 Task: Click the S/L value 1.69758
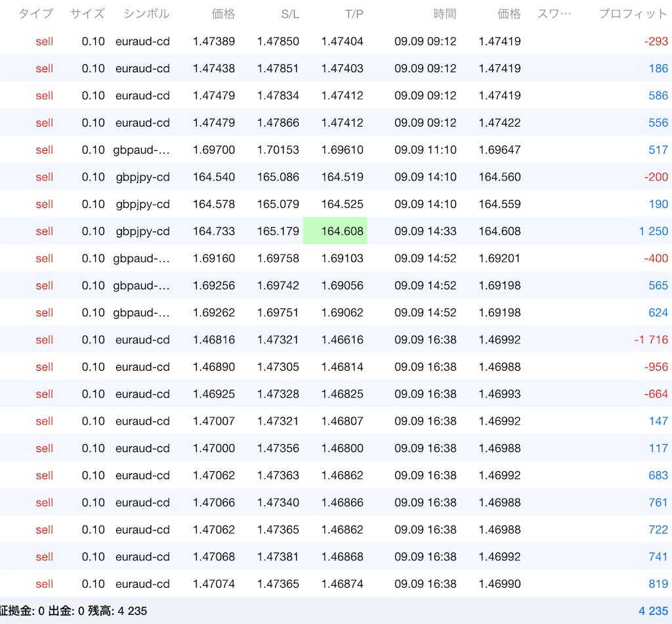tap(278, 258)
